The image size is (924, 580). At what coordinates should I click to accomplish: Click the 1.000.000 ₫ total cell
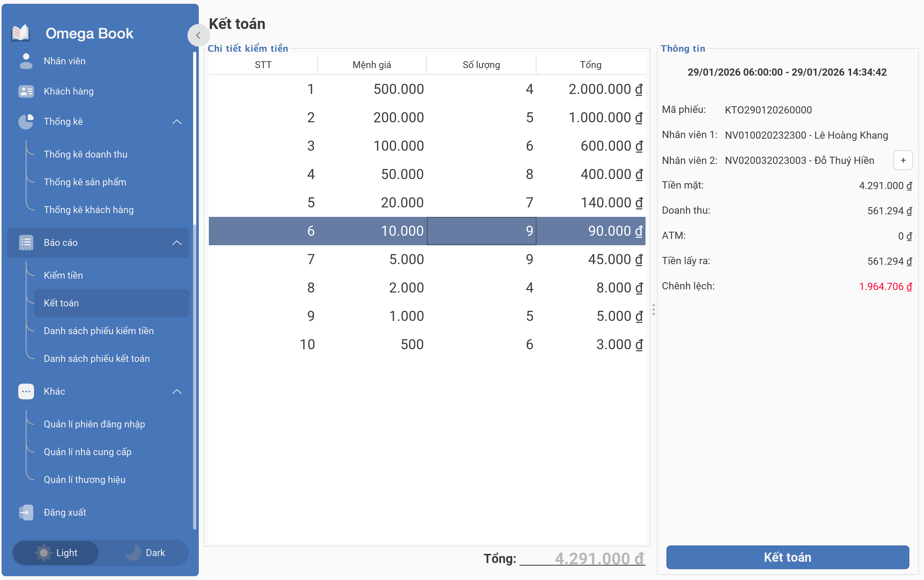point(590,117)
